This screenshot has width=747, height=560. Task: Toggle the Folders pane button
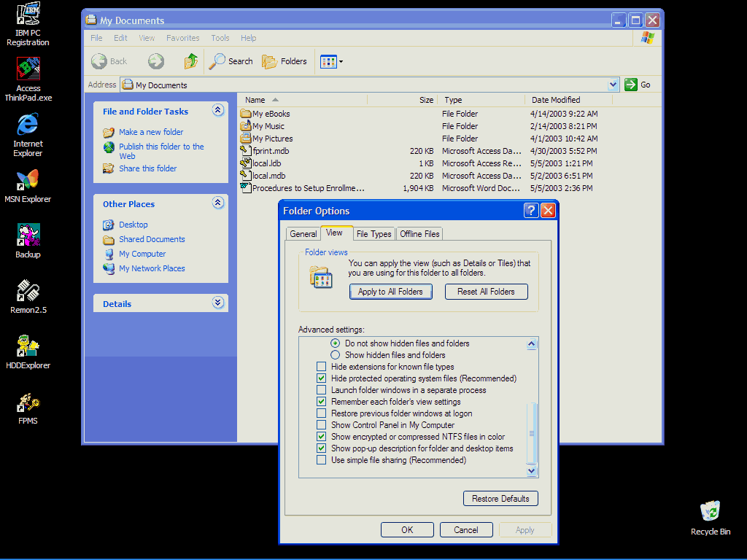(285, 61)
